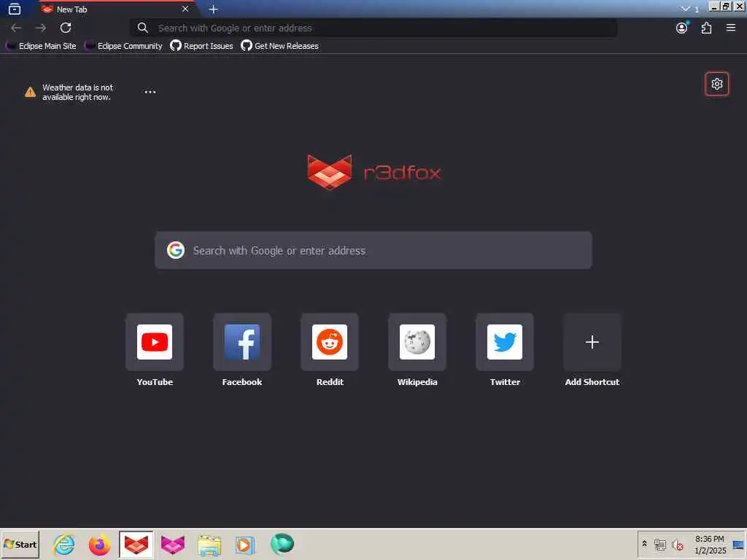Select the red r3dfox taskbar button
This screenshot has width=747, height=560.
(x=136, y=545)
